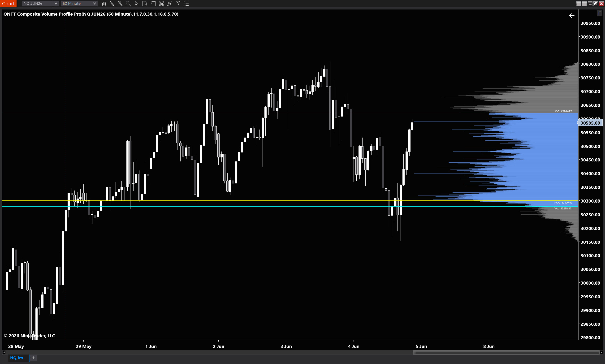
Task: Open the bar type chart style icon
Action: pyautogui.click(x=104, y=4)
